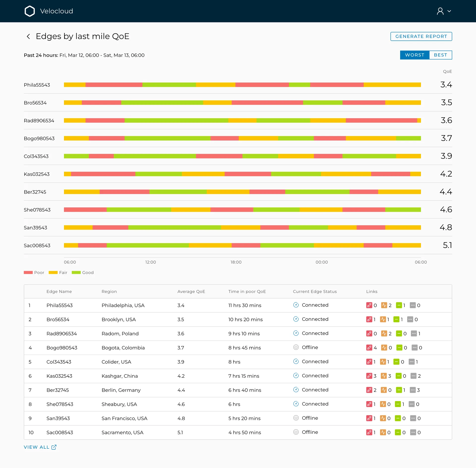Click the Current Edge Status column header
Viewport: 476px width, 468px height.
pos(315,292)
